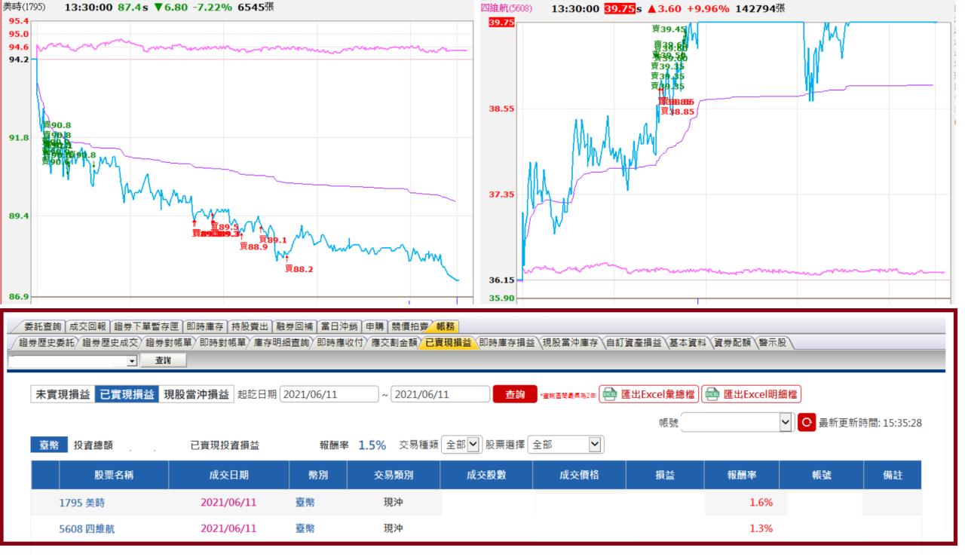
Task: Click the 成交股數 column header
Action: 488,474
